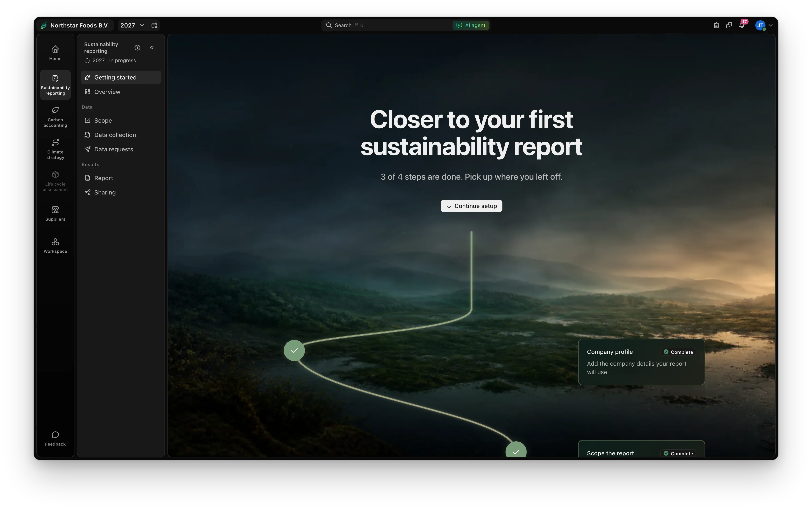
Task: Launch the AI agent
Action: 470,25
